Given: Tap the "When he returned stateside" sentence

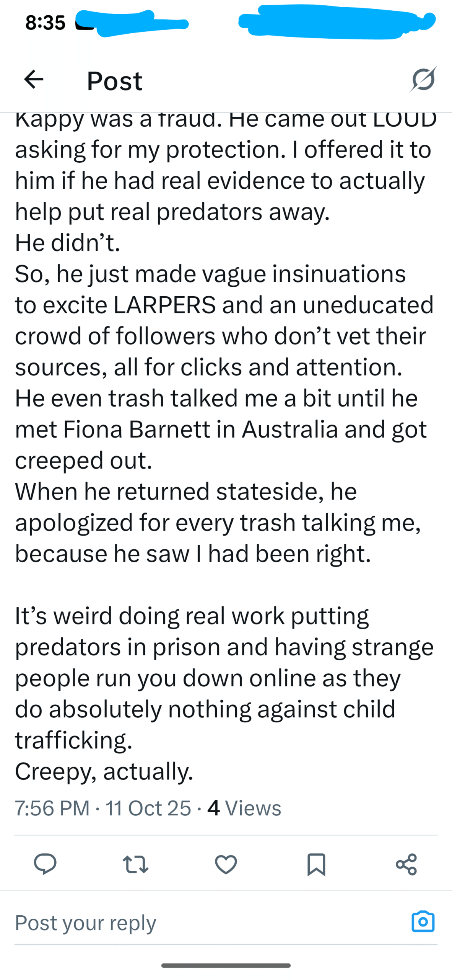Looking at the screenshot, I should 186,491.
